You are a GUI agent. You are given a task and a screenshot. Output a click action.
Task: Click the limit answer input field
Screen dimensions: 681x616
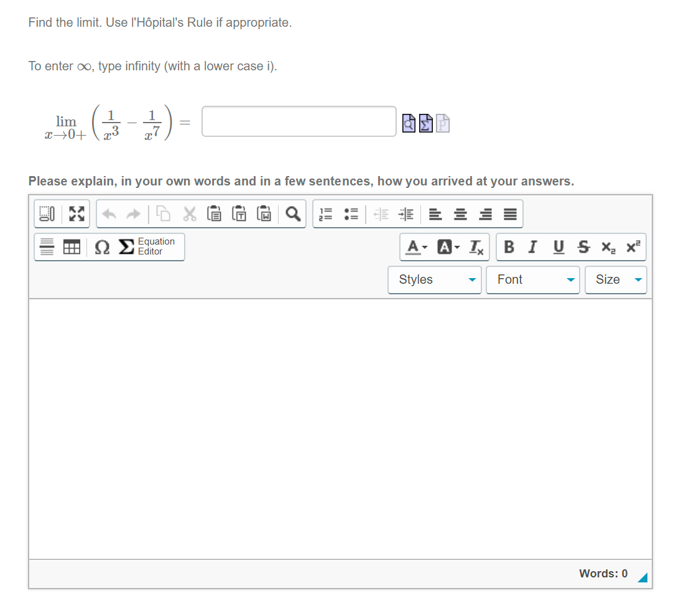click(299, 121)
